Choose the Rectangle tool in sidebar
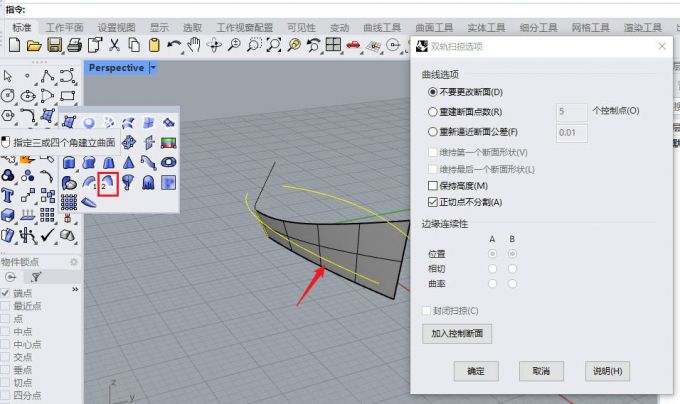This screenshot has height=404, width=680. (x=68, y=96)
